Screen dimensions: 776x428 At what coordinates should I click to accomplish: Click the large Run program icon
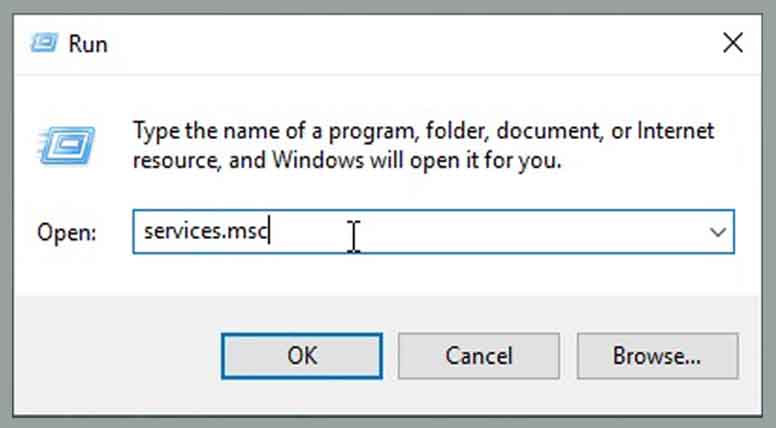(66, 145)
